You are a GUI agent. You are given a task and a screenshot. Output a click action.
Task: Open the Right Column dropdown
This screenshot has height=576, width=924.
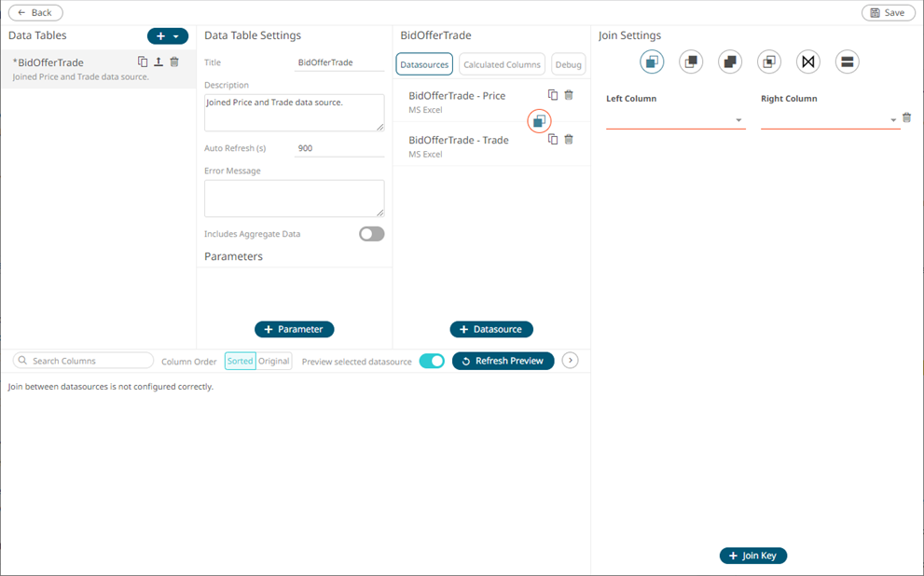pyautogui.click(x=829, y=120)
